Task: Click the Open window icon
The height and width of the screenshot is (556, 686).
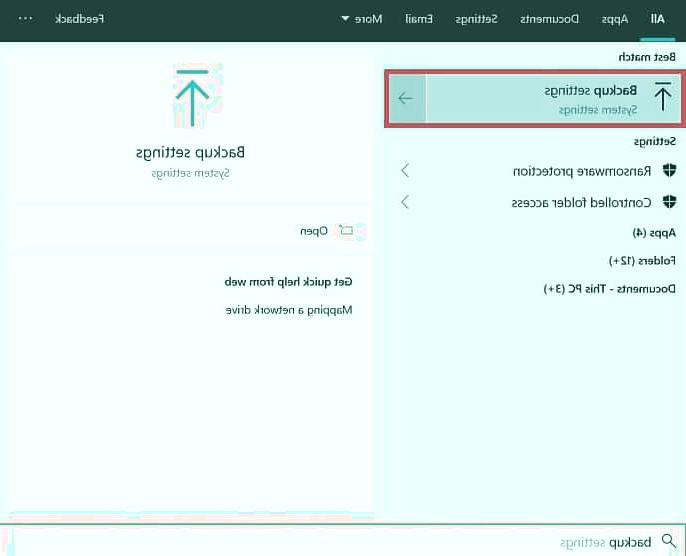Action: (x=346, y=231)
